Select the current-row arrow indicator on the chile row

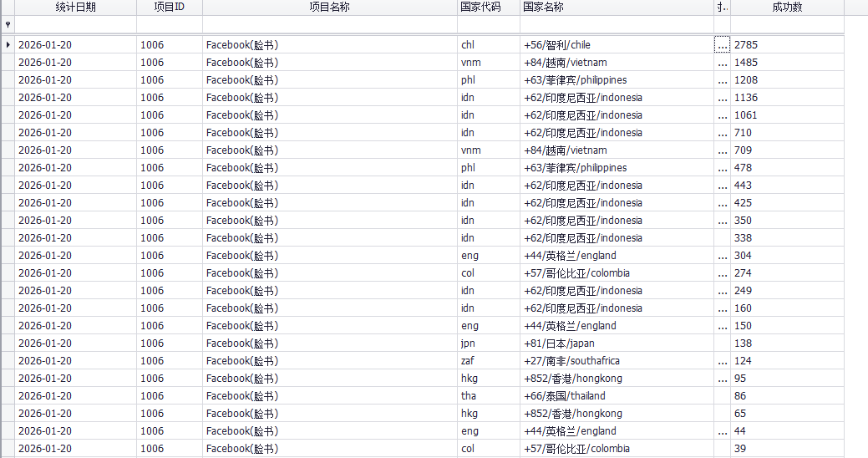[x=8, y=45]
